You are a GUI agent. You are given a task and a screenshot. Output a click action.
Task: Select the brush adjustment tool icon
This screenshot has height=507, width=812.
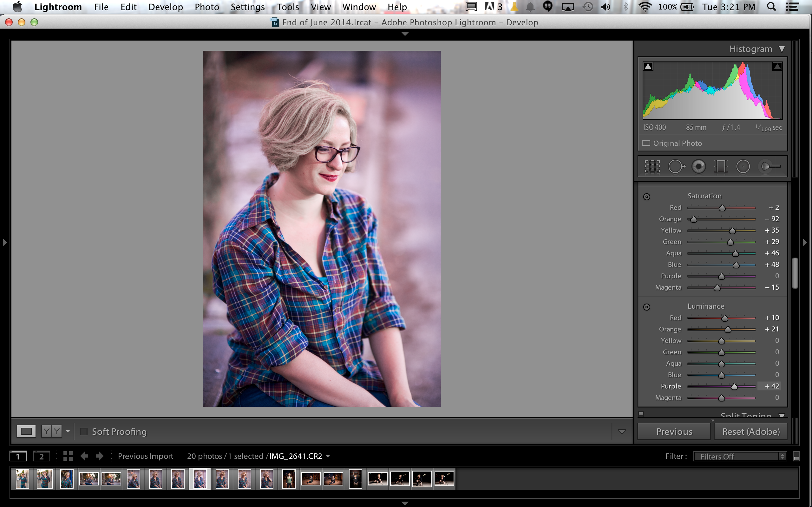(x=769, y=166)
